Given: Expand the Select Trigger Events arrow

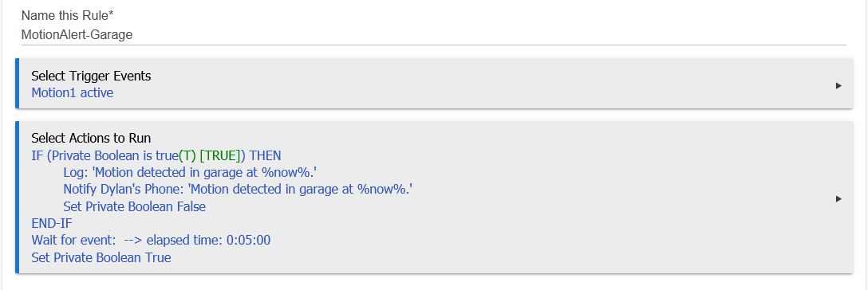Looking at the screenshot, I should pyautogui.click(x=838, y=85).
